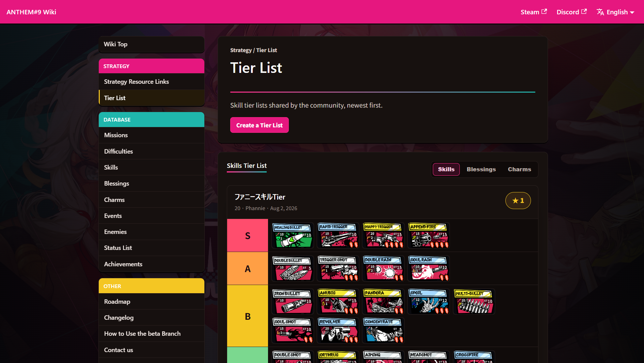Click the external-link icon next to Steam
The height and width of the screenshot is (363, 644).
click(x=544, y=11)
